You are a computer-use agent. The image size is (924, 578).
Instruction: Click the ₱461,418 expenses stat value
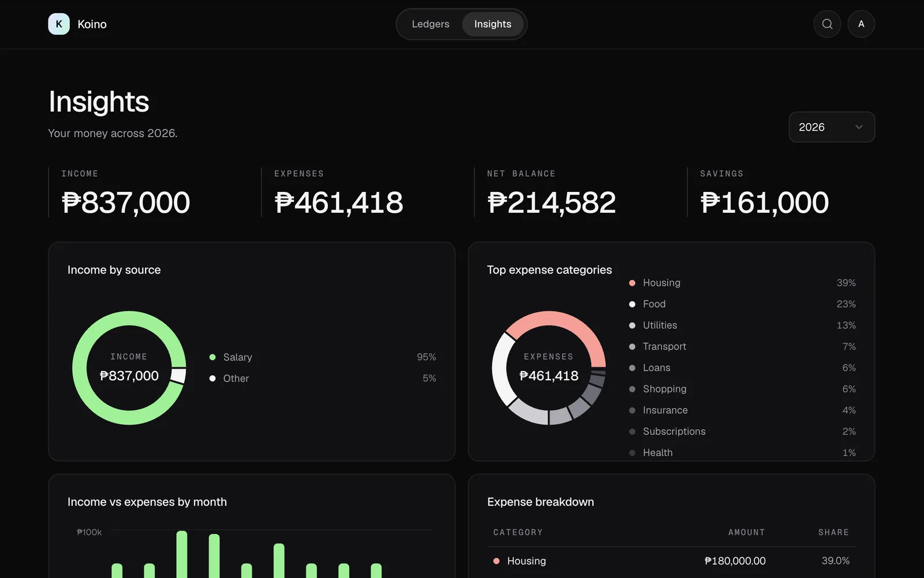[x=339, y=203]
